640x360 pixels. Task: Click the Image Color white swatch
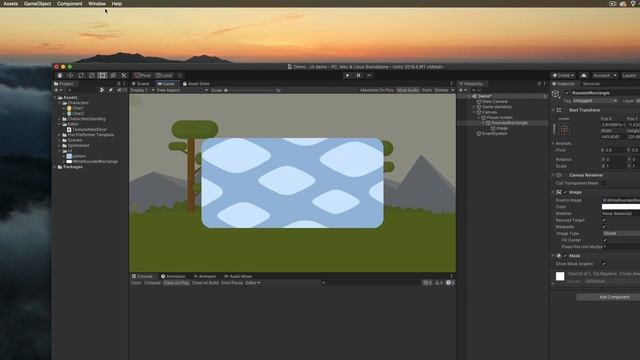coord(621,207)
